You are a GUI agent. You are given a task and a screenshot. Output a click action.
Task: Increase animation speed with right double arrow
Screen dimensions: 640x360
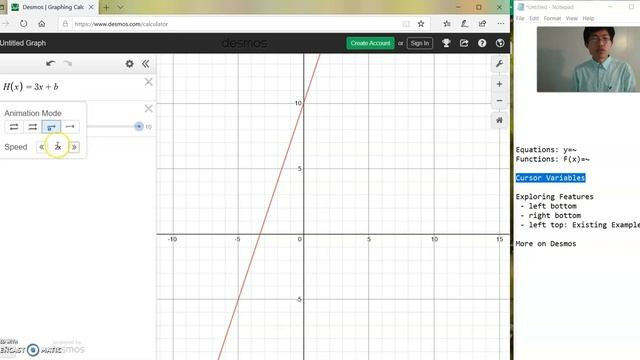click(74, 147)
